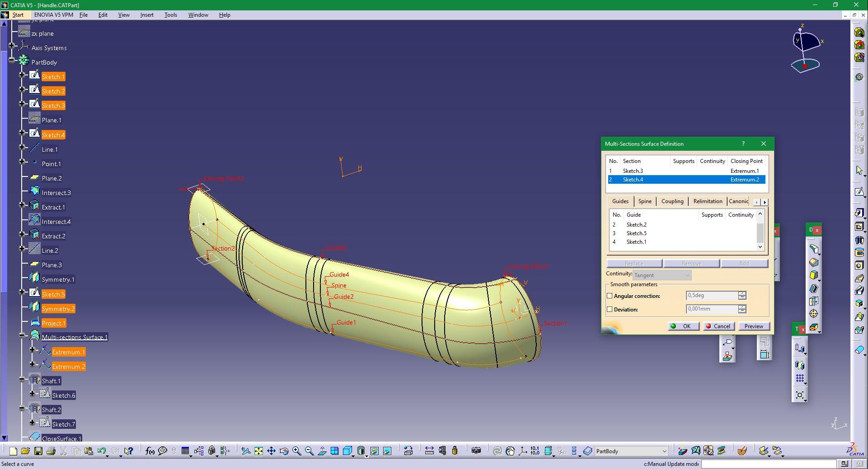Undo the last action
This screenshot has height=469, width=868.
point(102,451)
